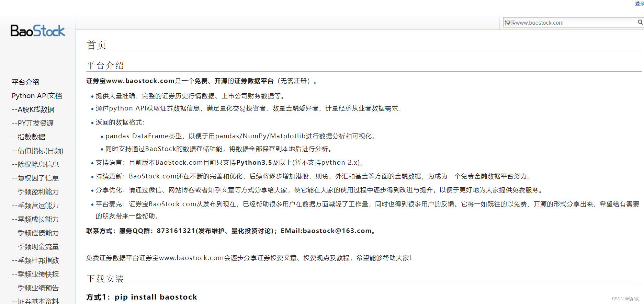Image resolution: width=644 pixels, height=304 pixels.
Task: Click the 平台介绍 section heading
Action: (105, 65)
